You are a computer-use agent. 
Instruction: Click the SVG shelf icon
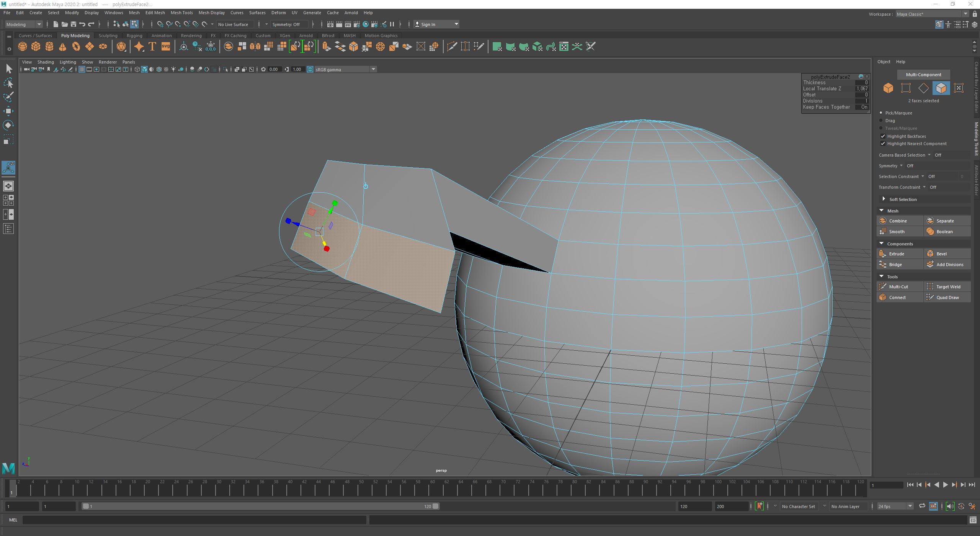[165, 47]
